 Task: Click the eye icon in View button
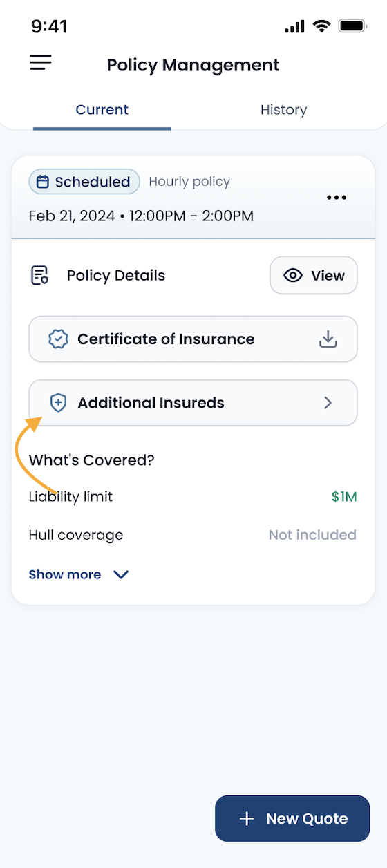293,275
